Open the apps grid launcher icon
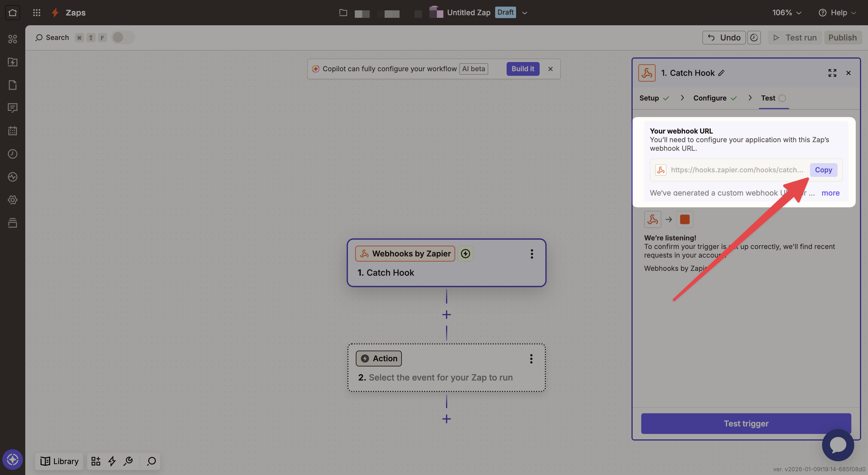 36,12
